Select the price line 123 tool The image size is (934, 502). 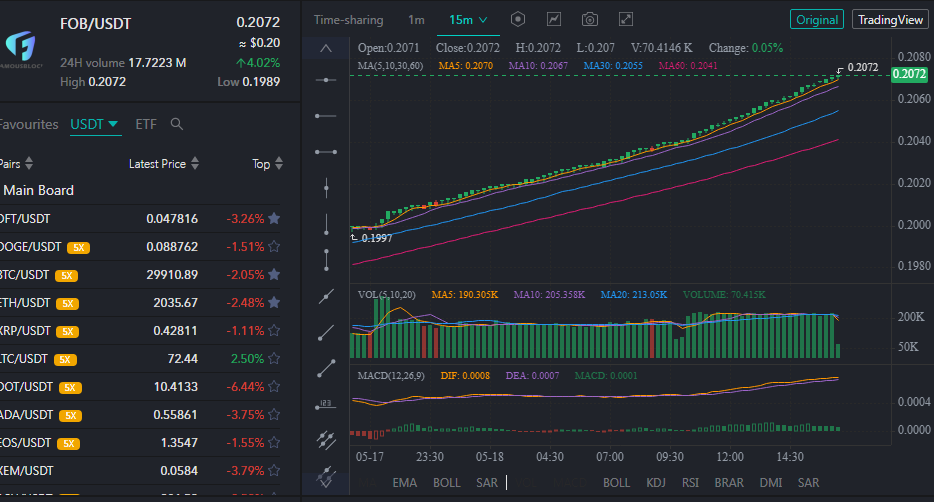point(326,405)
